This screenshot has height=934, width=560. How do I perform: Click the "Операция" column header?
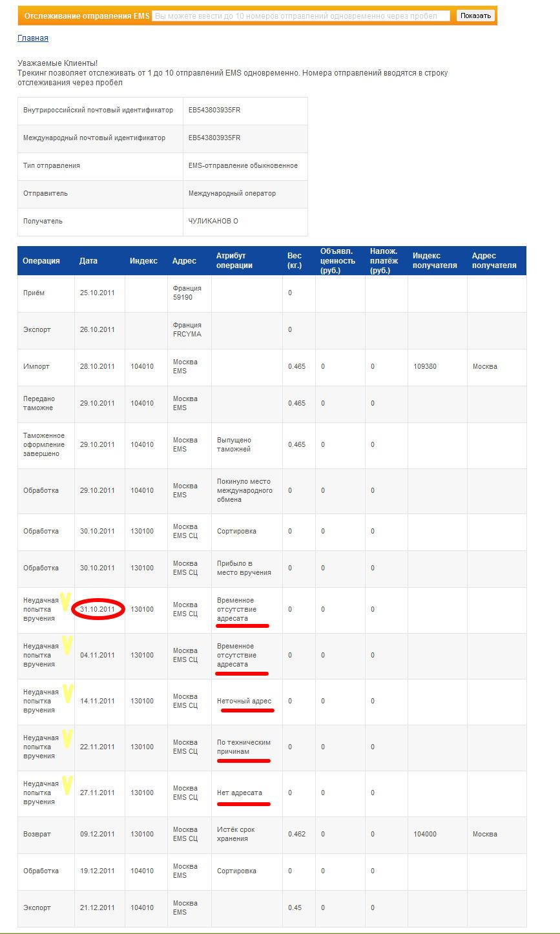[41, 261]
